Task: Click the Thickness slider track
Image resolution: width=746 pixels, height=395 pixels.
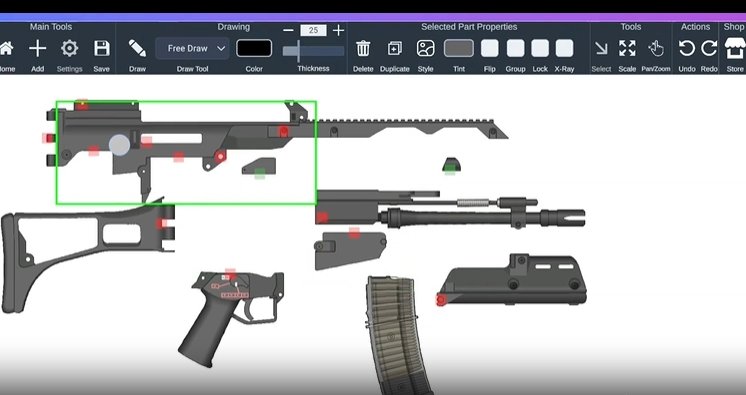Action: click(x=313, y=51)
